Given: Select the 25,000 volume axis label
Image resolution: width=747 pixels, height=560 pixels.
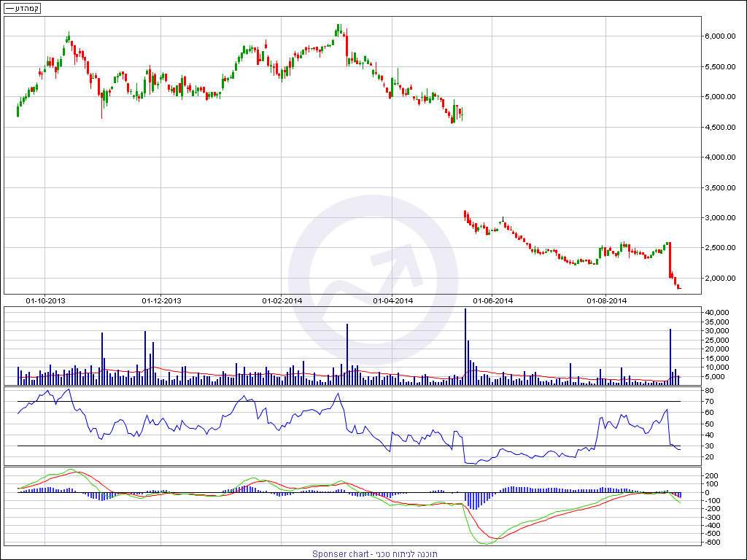Looking at the screenshot, I should (x=717, y=340).
